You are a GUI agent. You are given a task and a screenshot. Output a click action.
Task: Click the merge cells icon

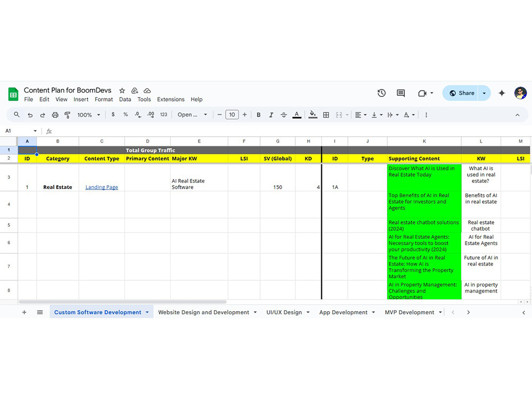coord(339,115)
